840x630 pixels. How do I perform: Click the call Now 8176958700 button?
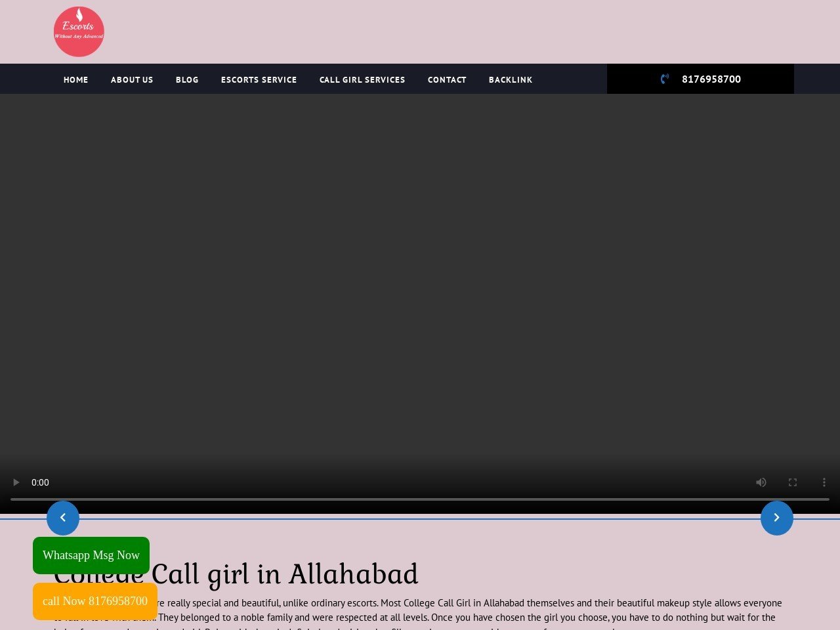[94, 600]
